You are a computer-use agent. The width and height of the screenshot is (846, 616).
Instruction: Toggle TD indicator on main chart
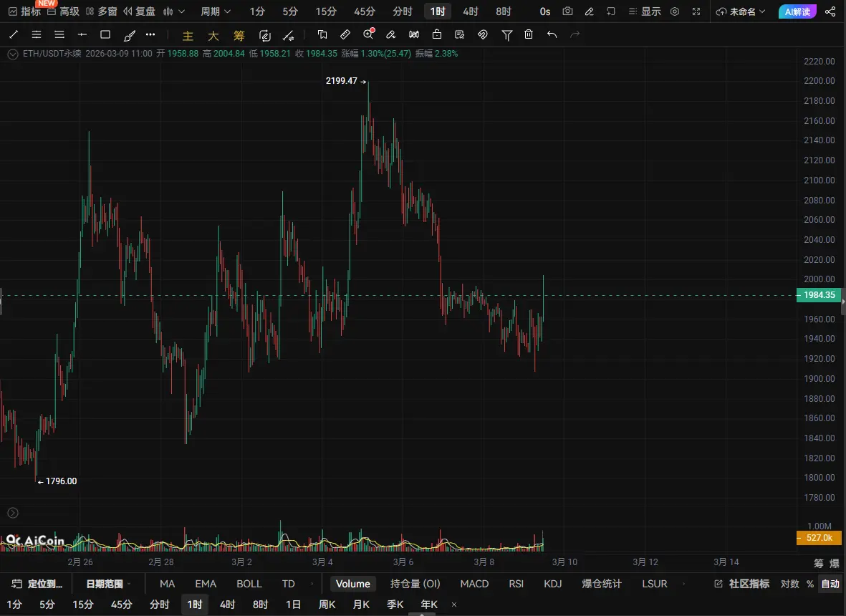[289, 584]
